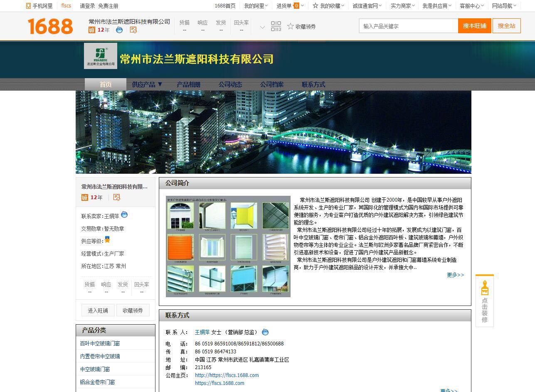
Task: Expand the 客服中心 dropdown
Action: [x=471, y=6]
